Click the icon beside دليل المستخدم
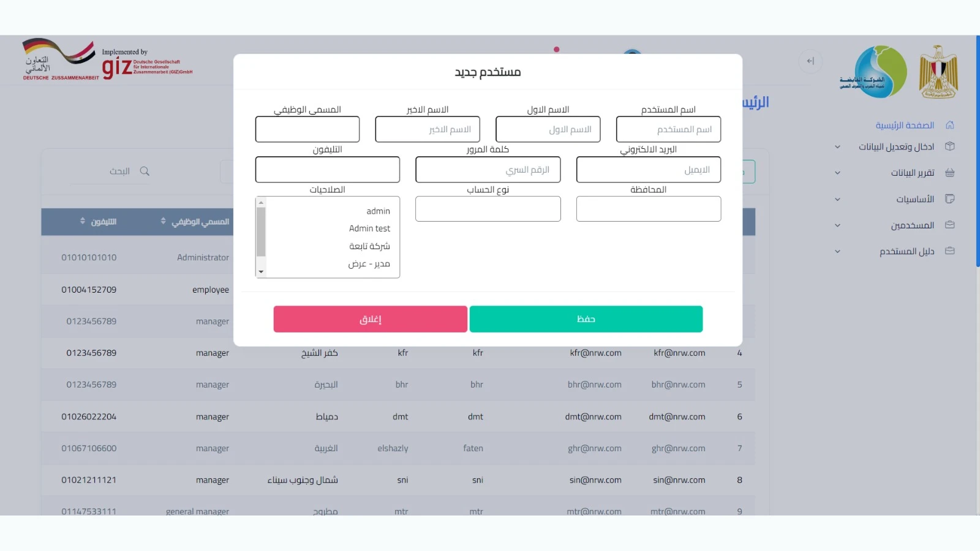 [950, 251]
